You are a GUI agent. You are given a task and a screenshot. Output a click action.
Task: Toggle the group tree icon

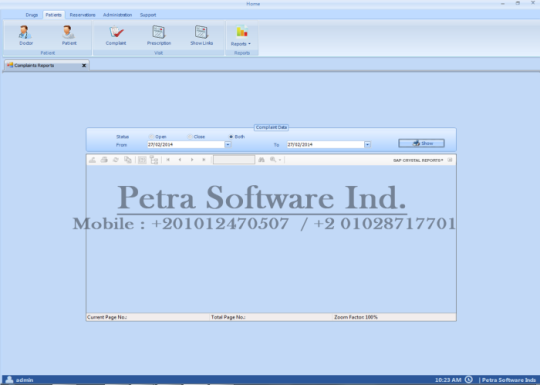[x=154, y=160]
